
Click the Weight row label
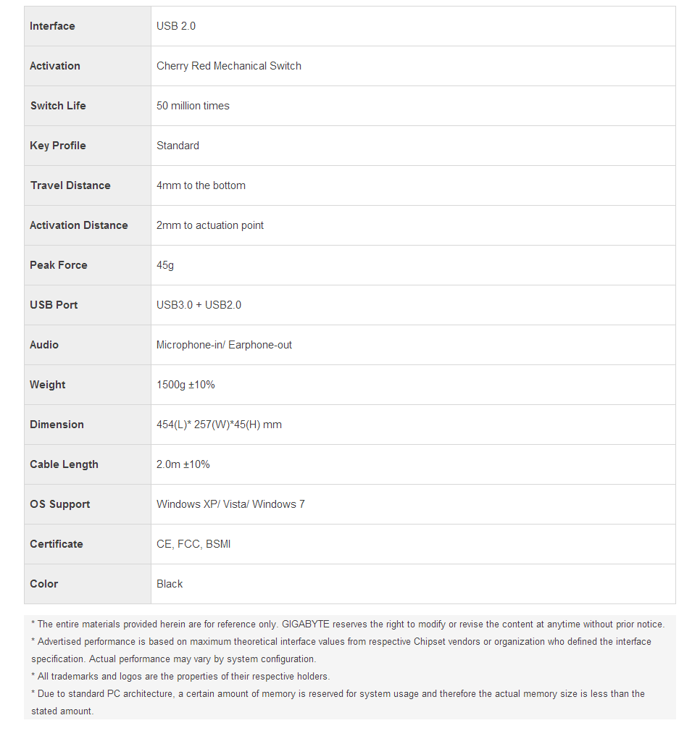tap(48, 385)
